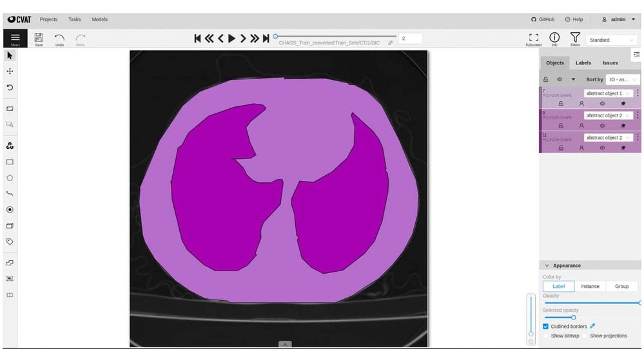
Task: Pin object 7 polygon shape
Action: (623, 104)
